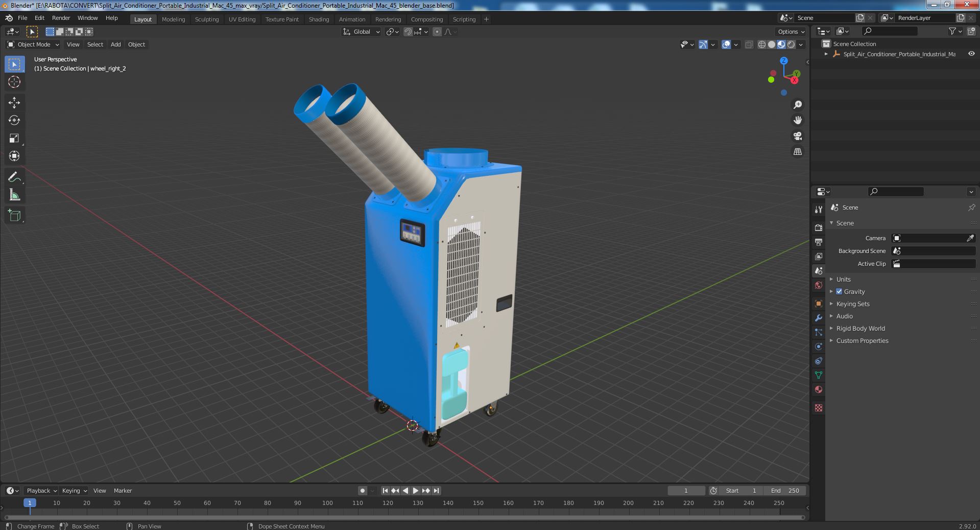The image size is (980, 530).
Task: Play animation forward
Action: [416, 491]
